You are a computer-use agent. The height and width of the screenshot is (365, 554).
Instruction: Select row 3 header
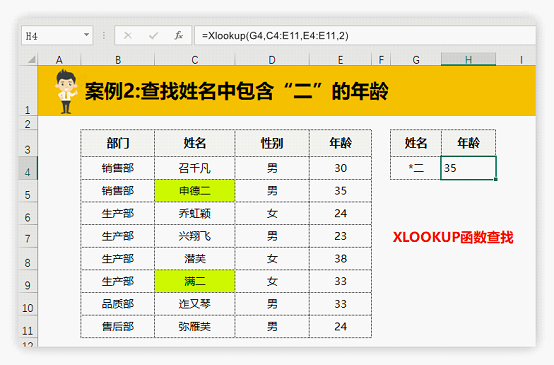click(x=28, y=143)
